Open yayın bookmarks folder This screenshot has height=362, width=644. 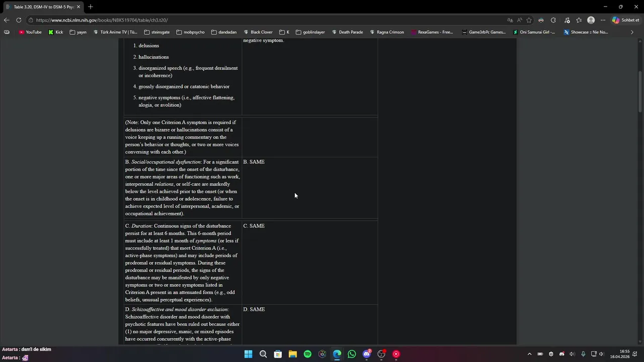pyautogui.click(x=78, y=32)
